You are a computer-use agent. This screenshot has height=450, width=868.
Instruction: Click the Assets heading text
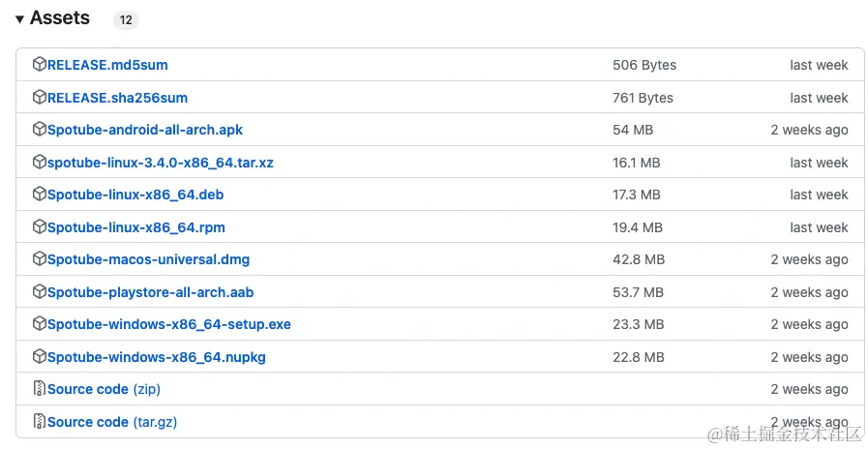pyautogui.click(x=60, y=18)
